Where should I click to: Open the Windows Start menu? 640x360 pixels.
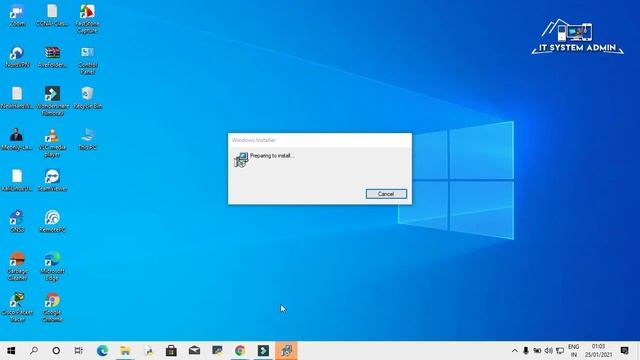click(11, 351)
